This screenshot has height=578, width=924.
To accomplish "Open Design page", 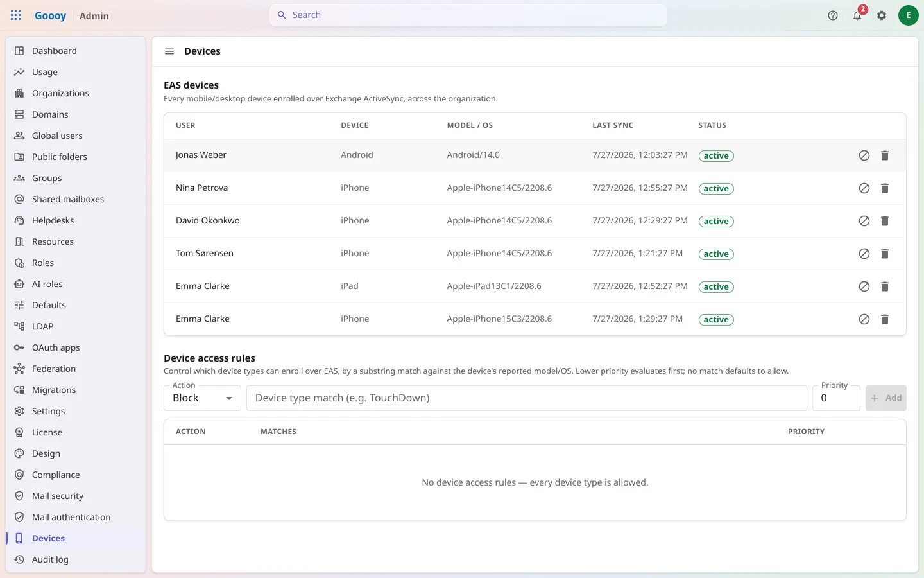I will click(x=76, y=453).
